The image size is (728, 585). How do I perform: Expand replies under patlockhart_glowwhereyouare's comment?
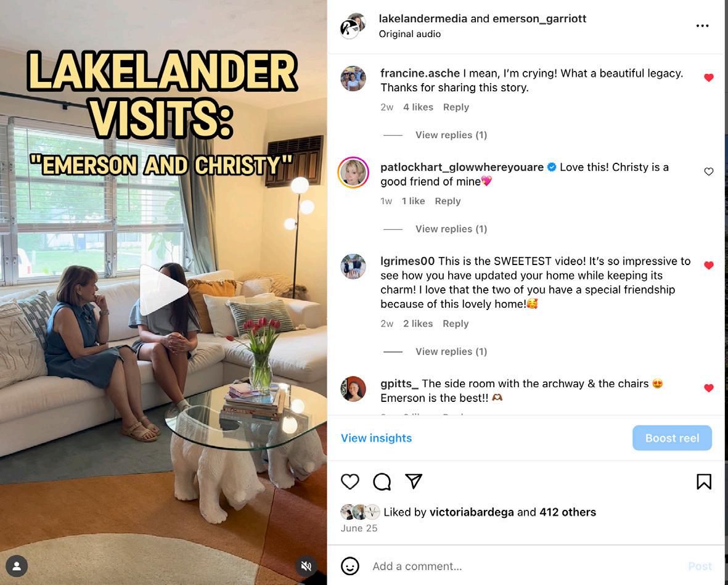click(x=451, y=229)
